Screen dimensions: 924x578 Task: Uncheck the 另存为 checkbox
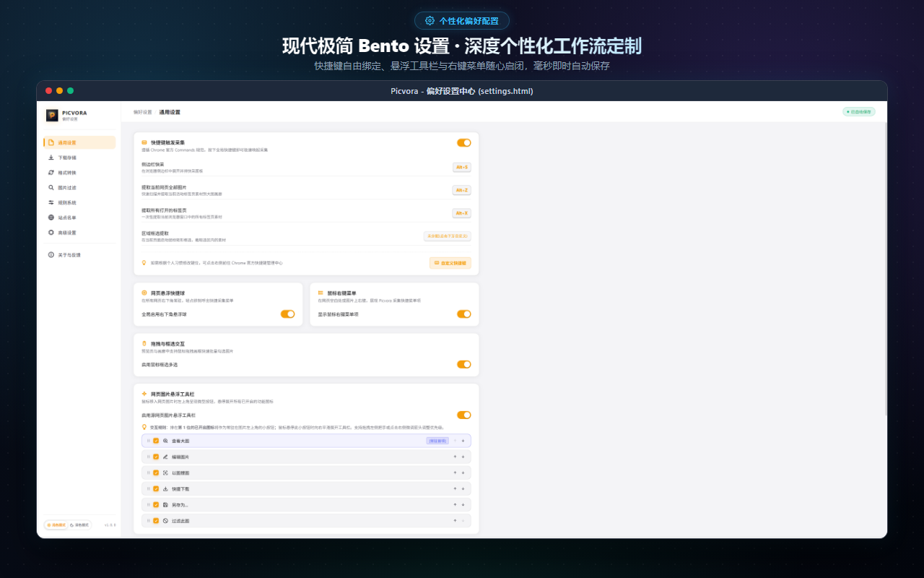(x=156, y=504)
